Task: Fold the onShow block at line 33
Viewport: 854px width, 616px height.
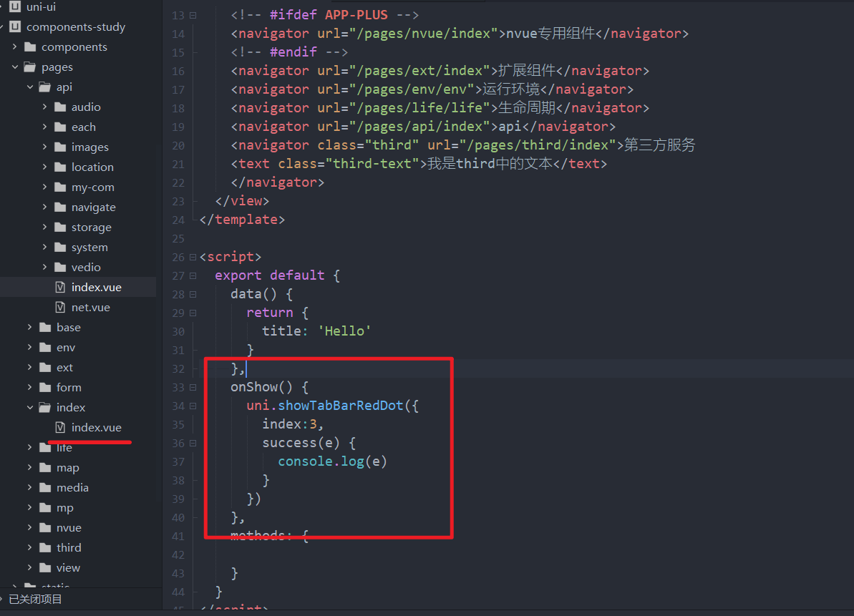Action: (193, 388)
